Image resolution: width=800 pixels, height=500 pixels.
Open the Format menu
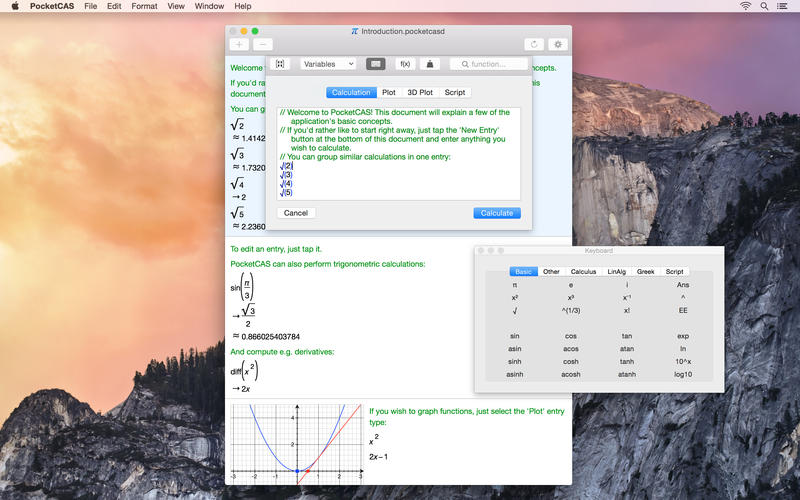coord(144,6)
